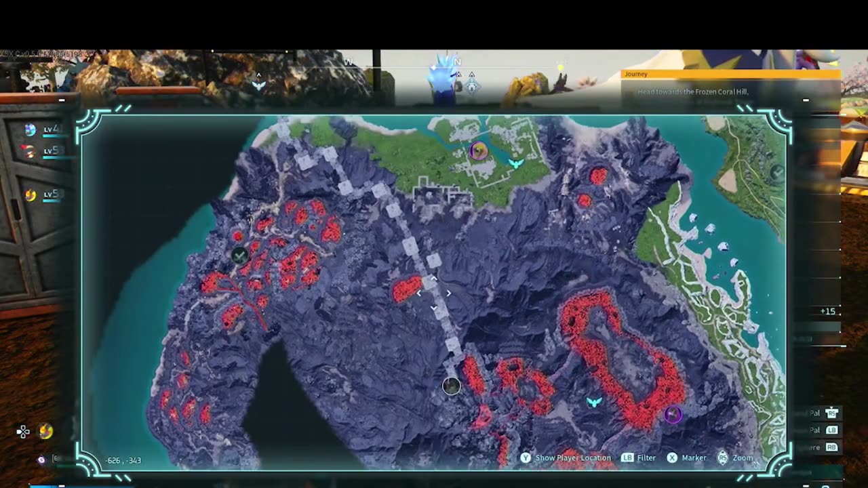Screen dimensions: 868x488
Task: Click the map cursor crosshair on the dotted path
Action: 433,293
